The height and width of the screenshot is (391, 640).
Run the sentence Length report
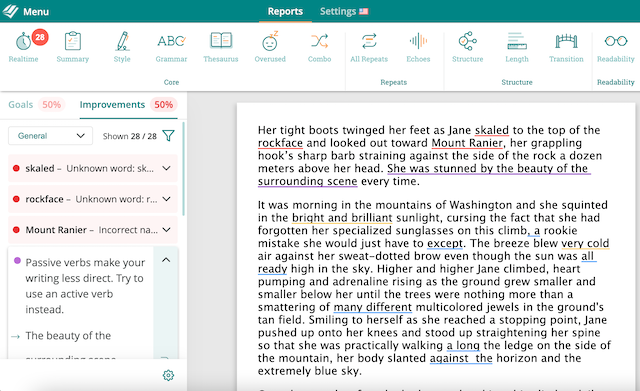coord(517,41)
